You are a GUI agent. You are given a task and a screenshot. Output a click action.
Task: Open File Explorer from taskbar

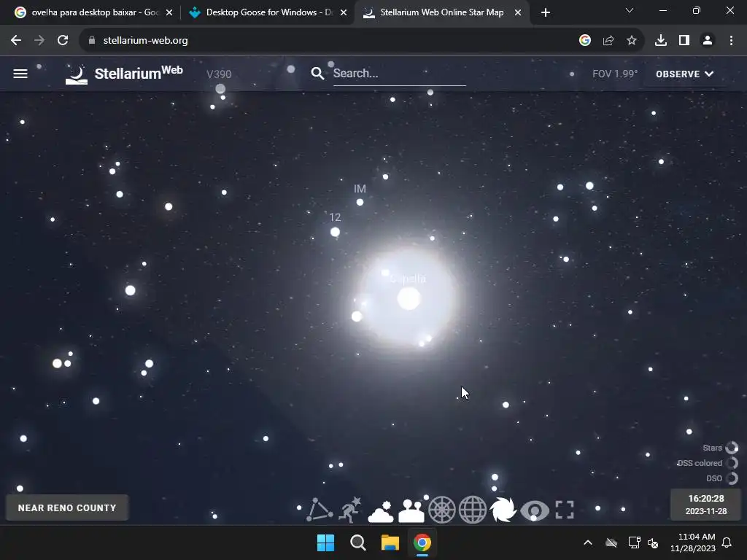[x=390, y=542]
